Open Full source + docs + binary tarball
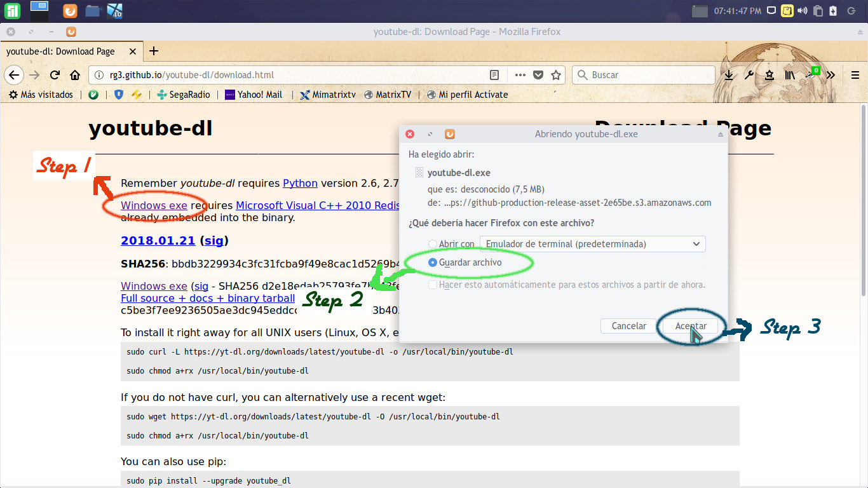 [x=208, y=298]
